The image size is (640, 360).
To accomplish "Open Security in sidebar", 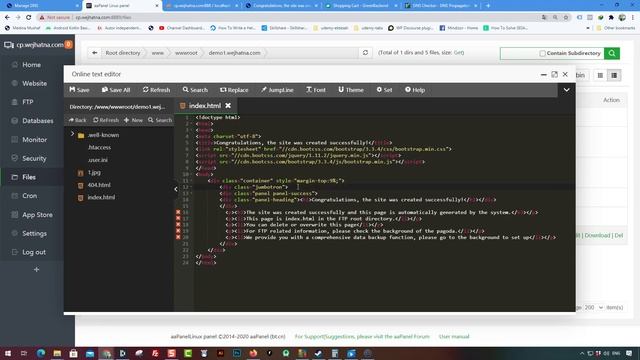I will tap(34, 158).
